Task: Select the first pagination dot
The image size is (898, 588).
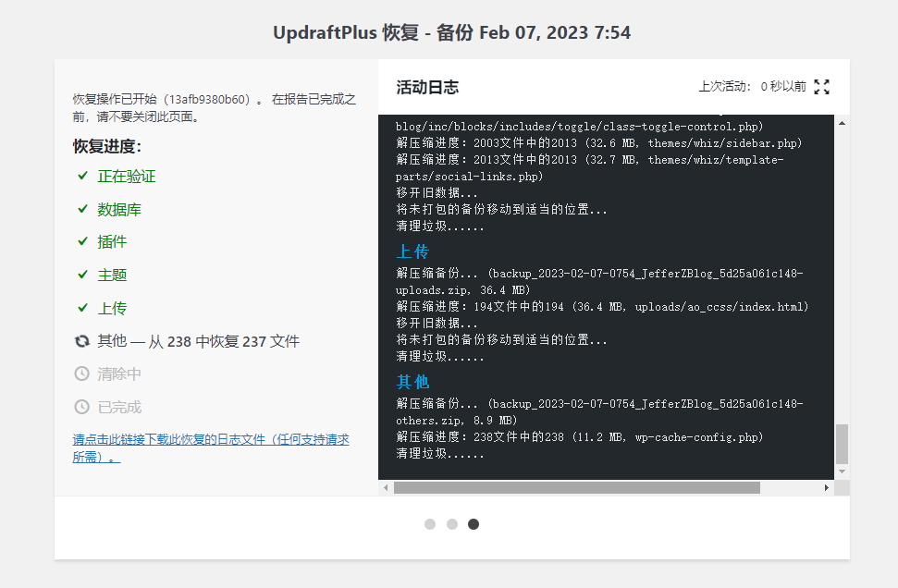Action: click(x=430, y=524)
